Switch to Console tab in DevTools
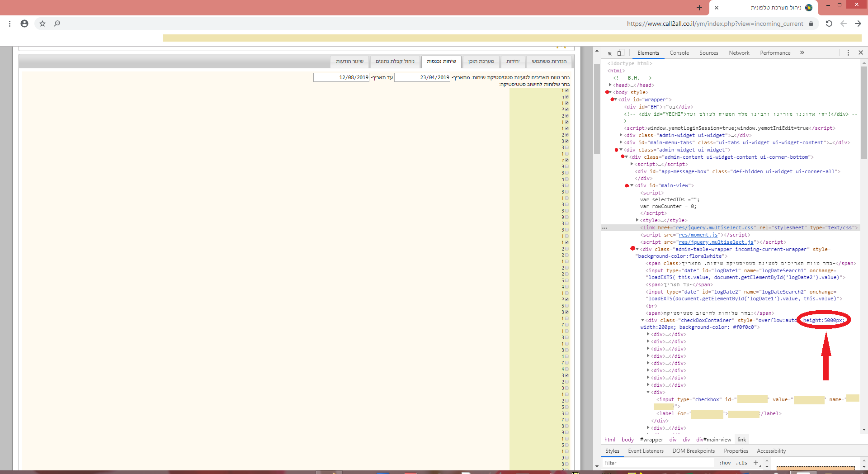The image size is (868, 474). point(679,53)
